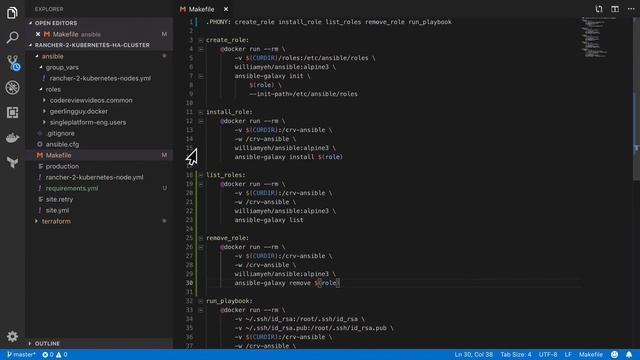
Task: Expand the terraform folder
Action: [37, 221]
